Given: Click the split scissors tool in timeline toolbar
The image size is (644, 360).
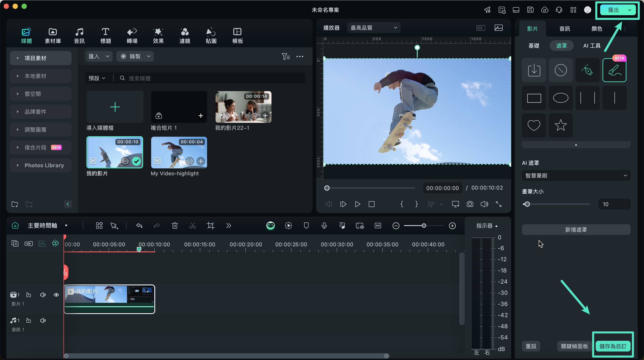Looking at the screenshot, I should click(193, 226).
